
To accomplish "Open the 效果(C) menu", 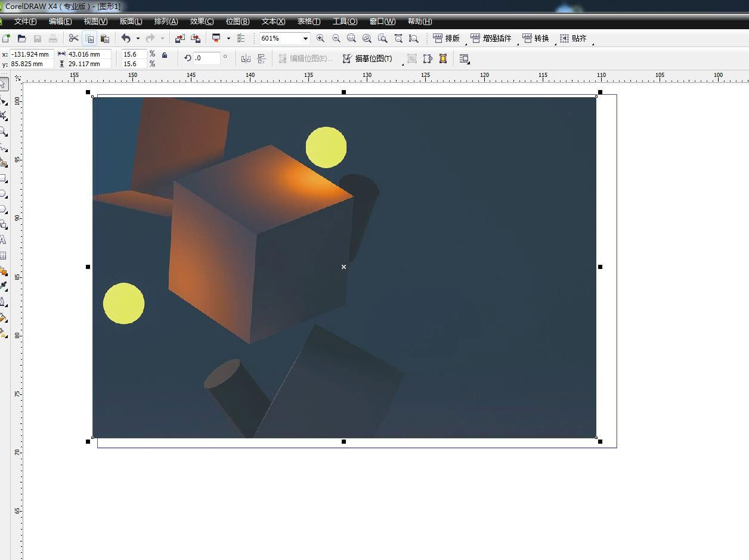I will tap(202, 21).
